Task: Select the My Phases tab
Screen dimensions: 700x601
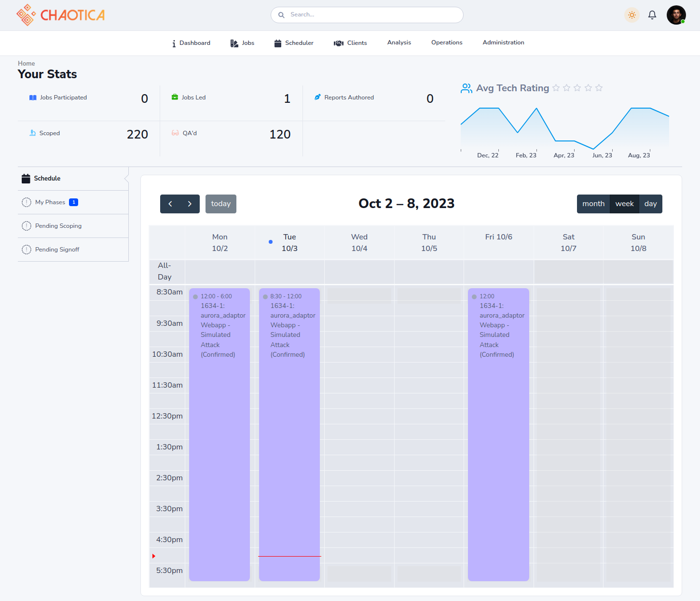Action: pos(50,202)
